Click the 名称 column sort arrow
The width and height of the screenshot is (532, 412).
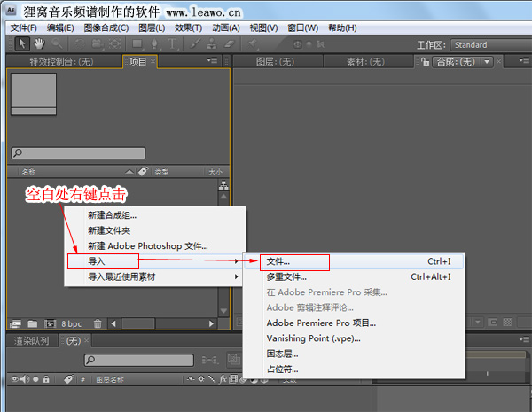pos(129,172)
